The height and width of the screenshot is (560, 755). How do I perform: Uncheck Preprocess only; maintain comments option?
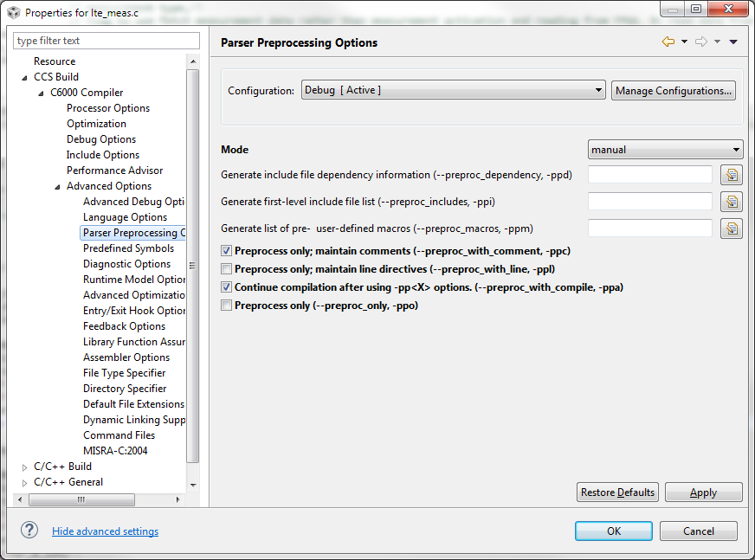227,251
